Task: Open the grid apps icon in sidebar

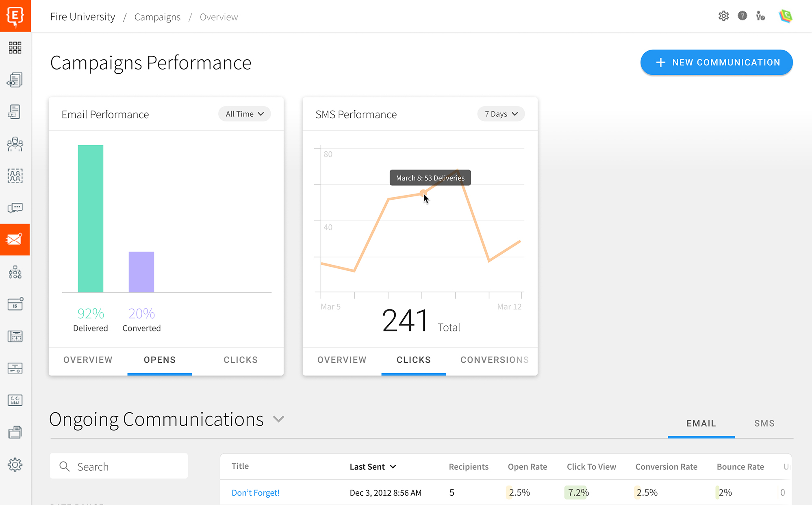Action: click(15, 48)
